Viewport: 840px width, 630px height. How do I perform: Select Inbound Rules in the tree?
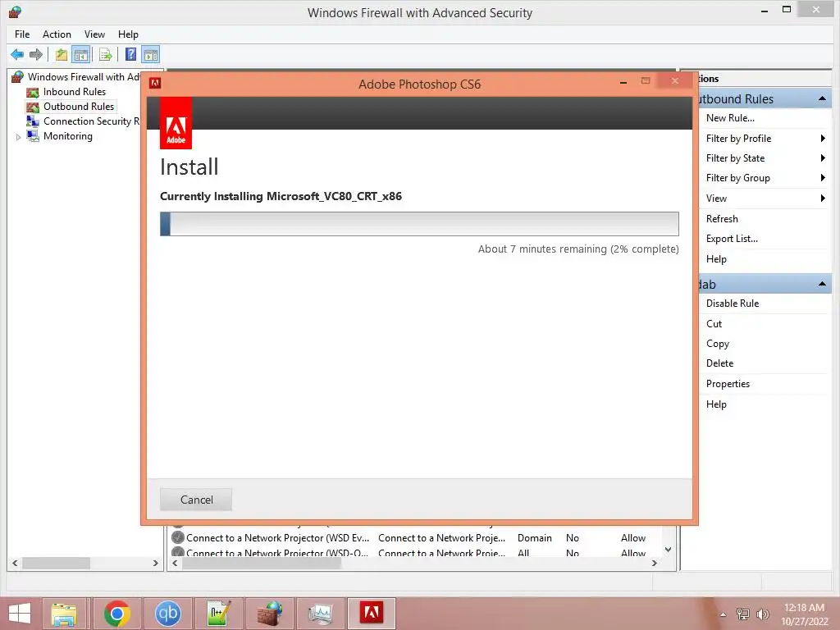coord(75,92)
